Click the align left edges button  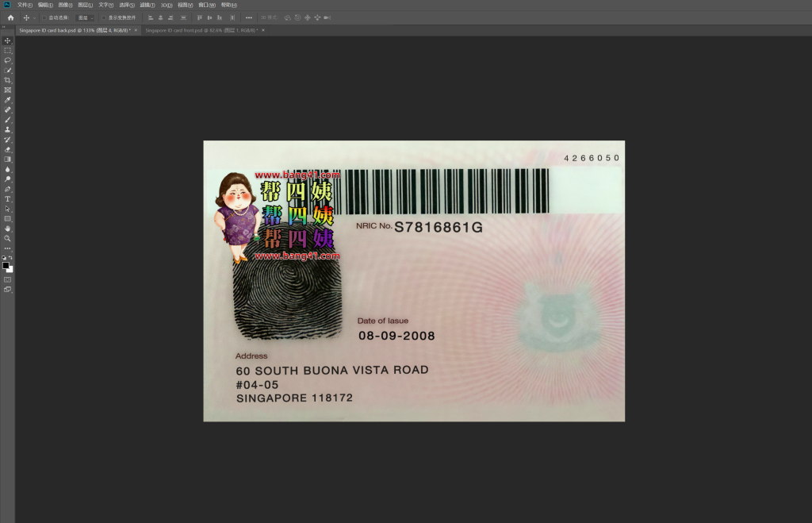150,17
